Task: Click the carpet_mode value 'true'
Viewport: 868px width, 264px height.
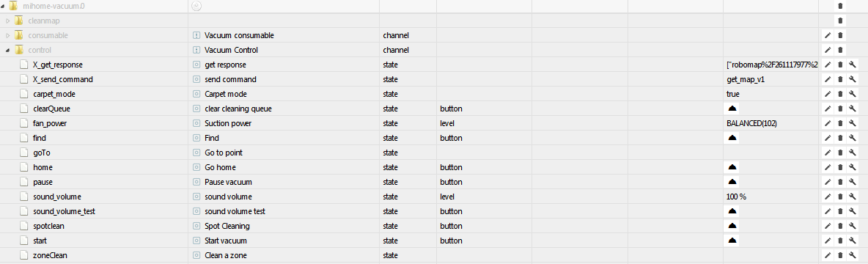Action: point(733,94)
